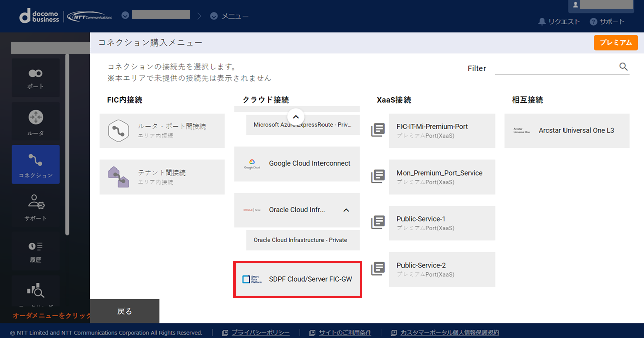Click the プレミアム button

[x=615, y=43]
